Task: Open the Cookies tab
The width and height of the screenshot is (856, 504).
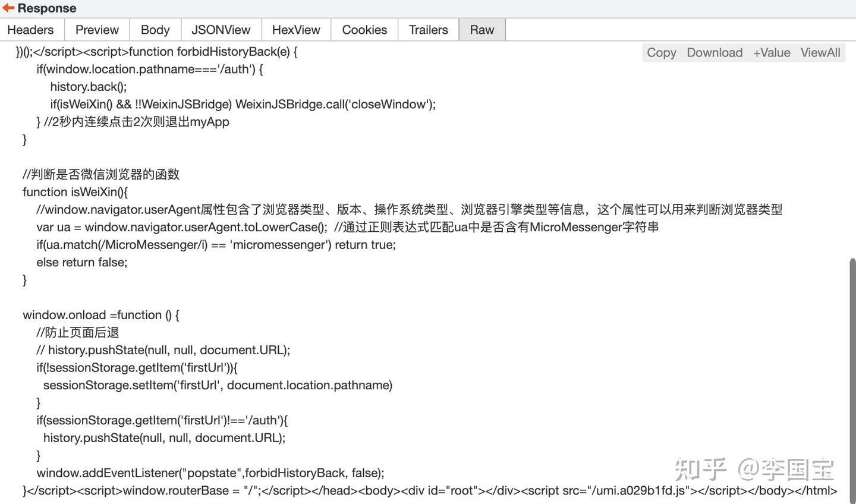Action: coord(364,30)
